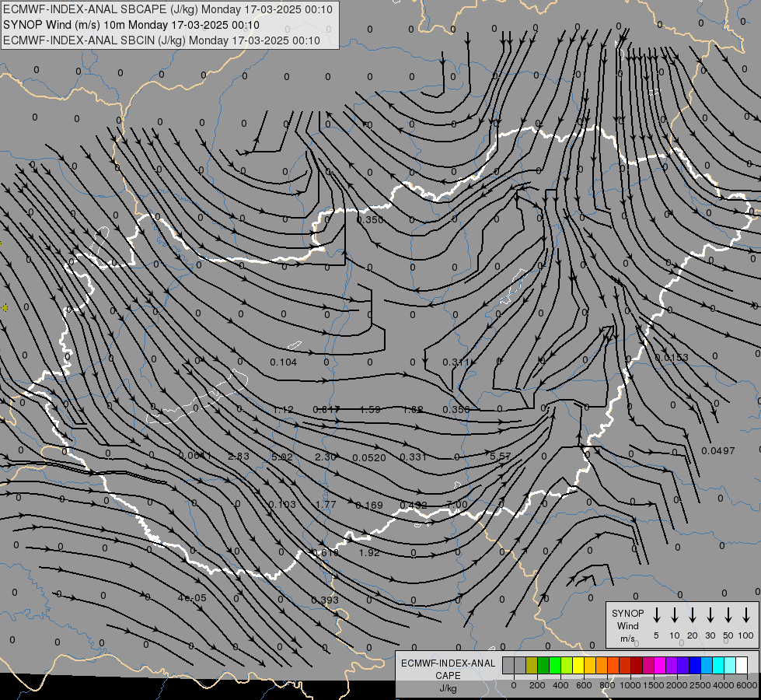Viewport: 761px width, 700px height.
Task: Click the 5.57 value on the map
Action: 501,456
